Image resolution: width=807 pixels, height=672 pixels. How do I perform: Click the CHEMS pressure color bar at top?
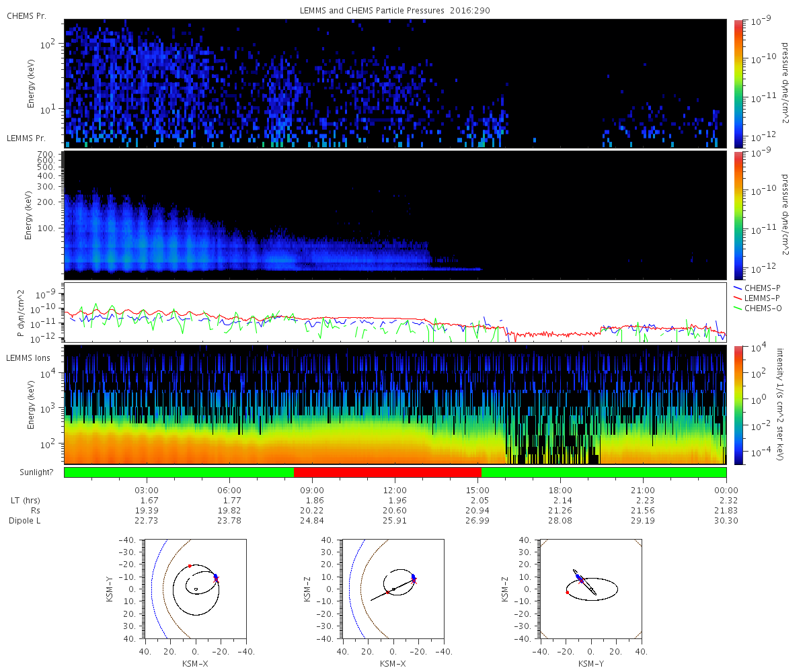click(x=738, y=83)
